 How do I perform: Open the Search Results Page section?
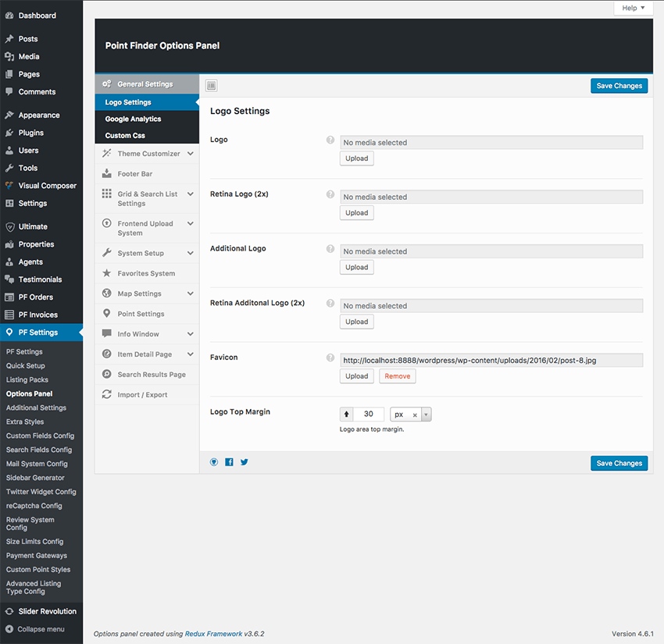(147, 375)
